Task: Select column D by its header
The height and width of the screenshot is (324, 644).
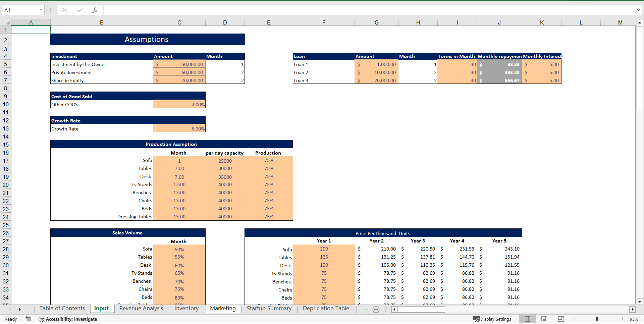Action: click(225, 22)
